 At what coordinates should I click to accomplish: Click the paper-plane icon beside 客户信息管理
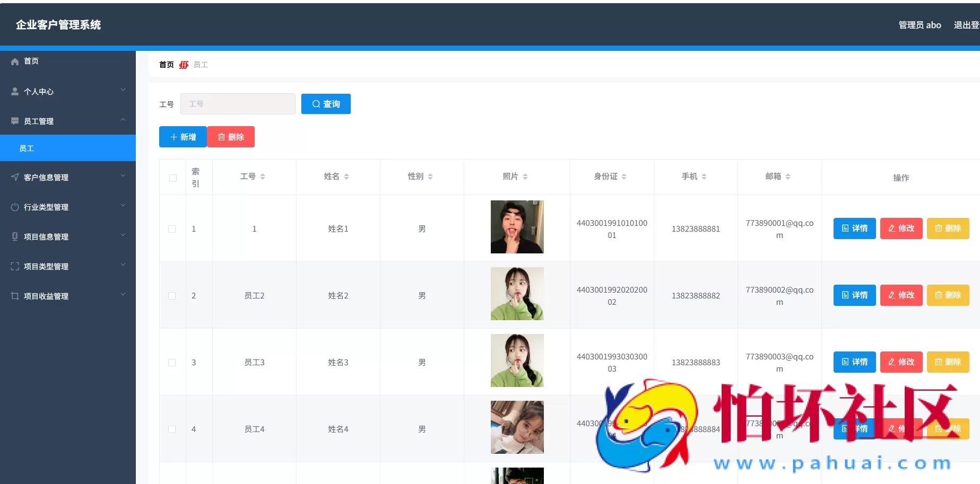[14, 177]
